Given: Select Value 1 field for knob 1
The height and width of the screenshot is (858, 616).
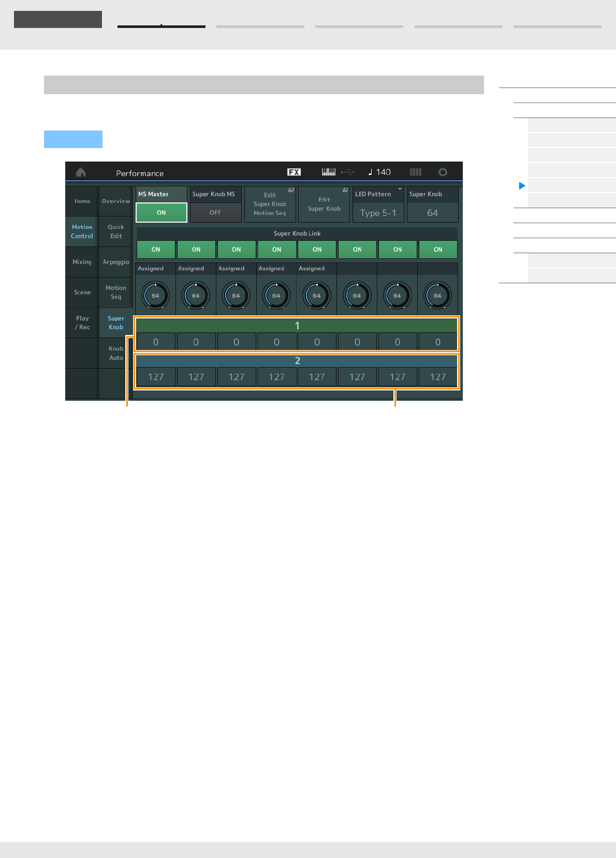Looking at the screenshot, I should pyautogui.click(x=156, y=342).
